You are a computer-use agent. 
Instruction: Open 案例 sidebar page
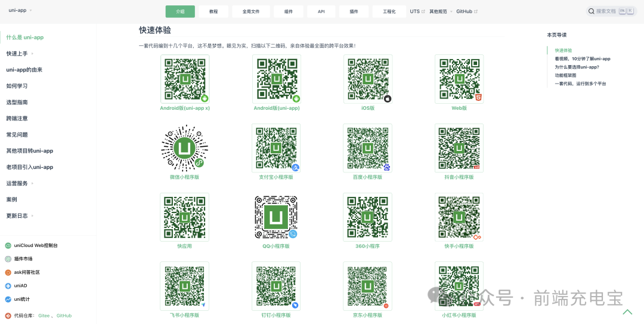tap(11, 199)
